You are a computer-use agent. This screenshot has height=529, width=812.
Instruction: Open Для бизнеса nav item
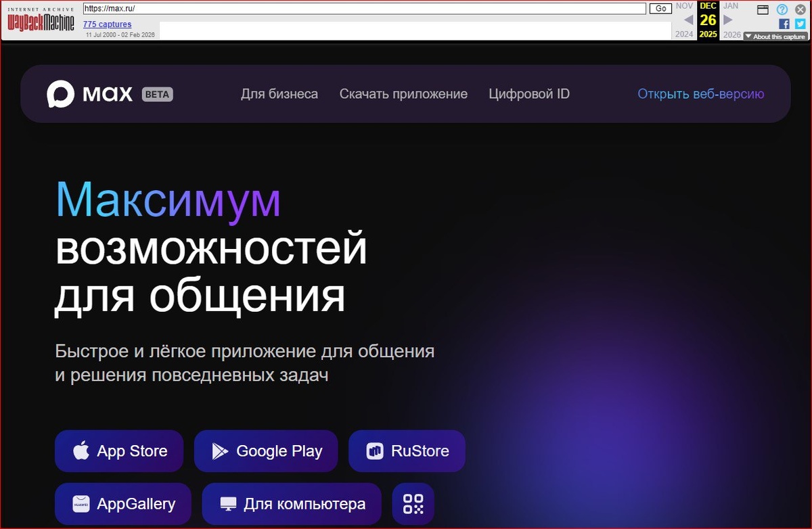tap(279, 94)
